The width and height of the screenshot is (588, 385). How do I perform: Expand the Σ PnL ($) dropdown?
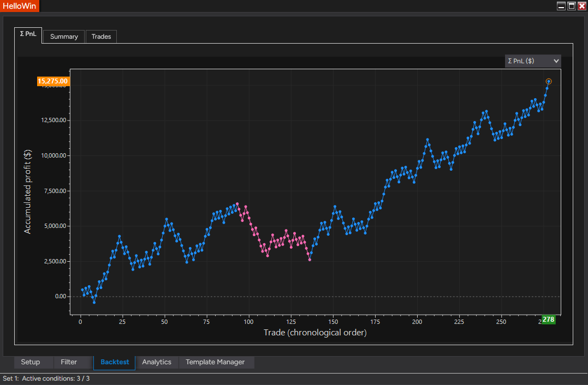(533, 61)
